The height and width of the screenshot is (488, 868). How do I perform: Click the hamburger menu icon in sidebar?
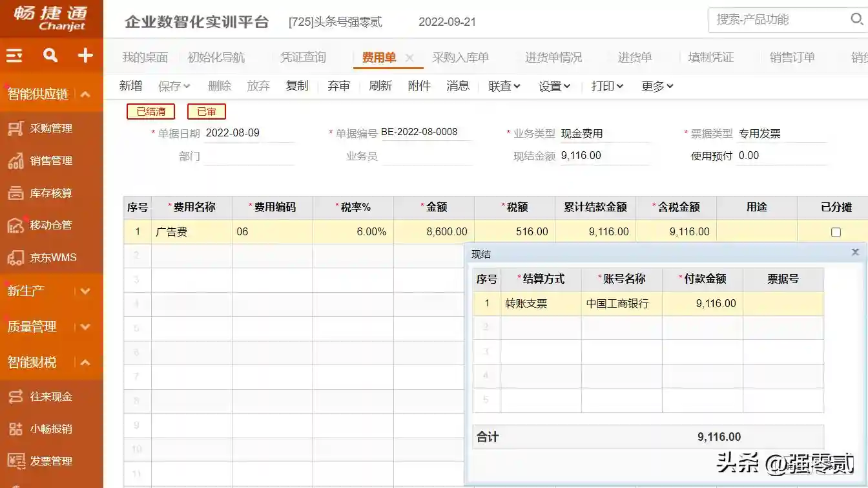(14, 56)
